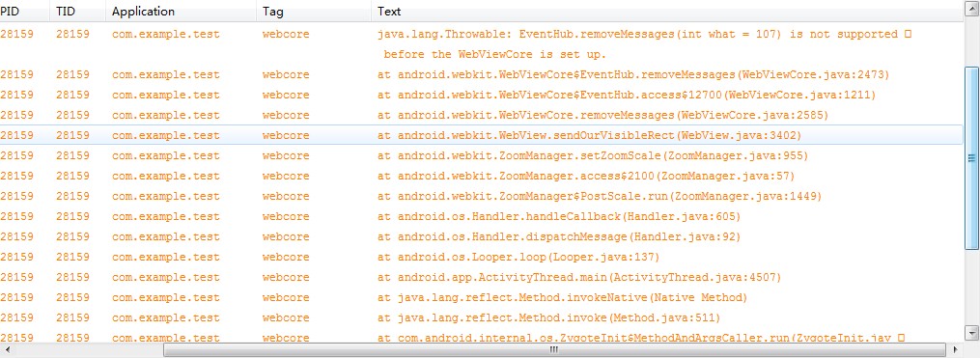Viewport: 980px width, 358px height.
Task: Click the Tag column header
Action: pyautogui.click(x=314, y=12)
